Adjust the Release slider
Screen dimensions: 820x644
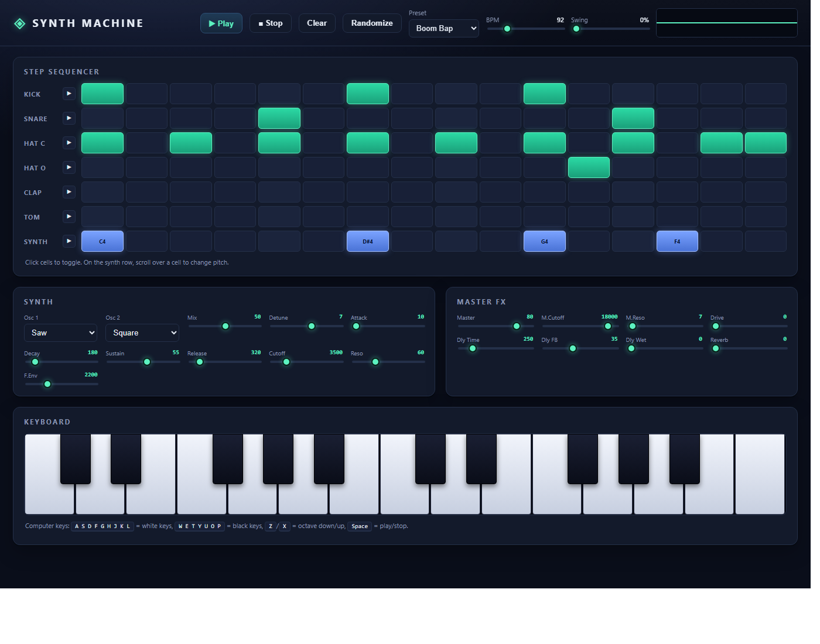[224, 362]
